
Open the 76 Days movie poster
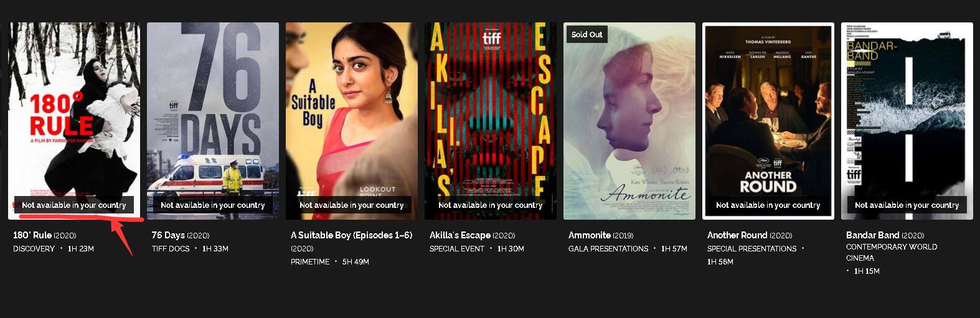(213, 121)
